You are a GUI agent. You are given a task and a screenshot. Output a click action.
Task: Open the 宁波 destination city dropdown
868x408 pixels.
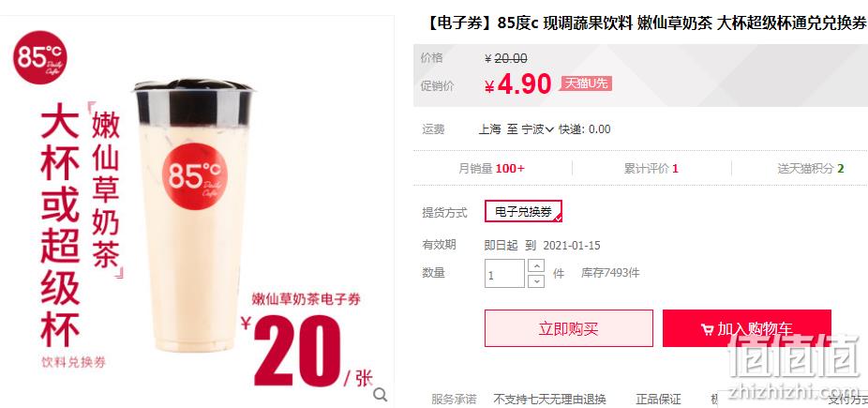pyautogui.click(x=537, y=129)
